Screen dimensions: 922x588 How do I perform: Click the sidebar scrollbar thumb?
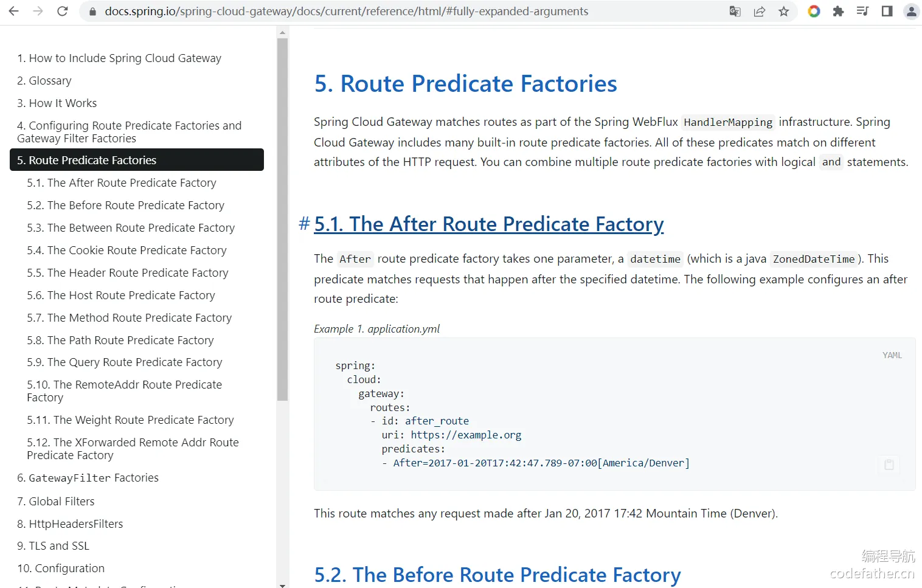click(282, 220)
